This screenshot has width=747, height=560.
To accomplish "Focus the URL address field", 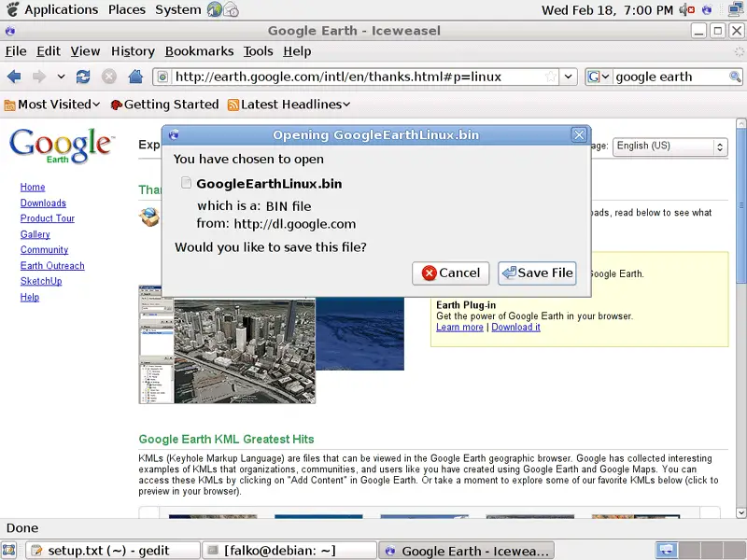I will pyautogui.click(x=358, y=77).
